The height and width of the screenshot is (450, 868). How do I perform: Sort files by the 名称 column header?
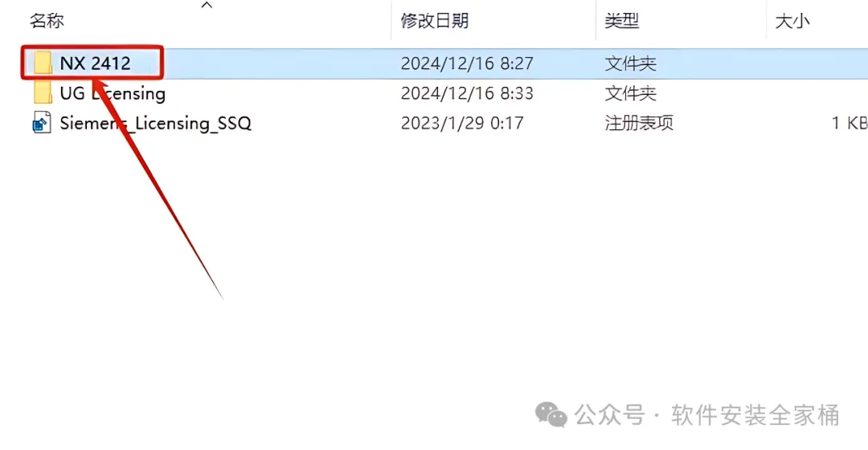point(47,21)
